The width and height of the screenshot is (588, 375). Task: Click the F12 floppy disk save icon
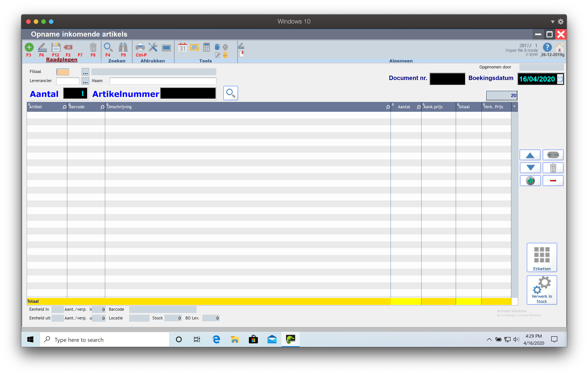tap(56, 47)
